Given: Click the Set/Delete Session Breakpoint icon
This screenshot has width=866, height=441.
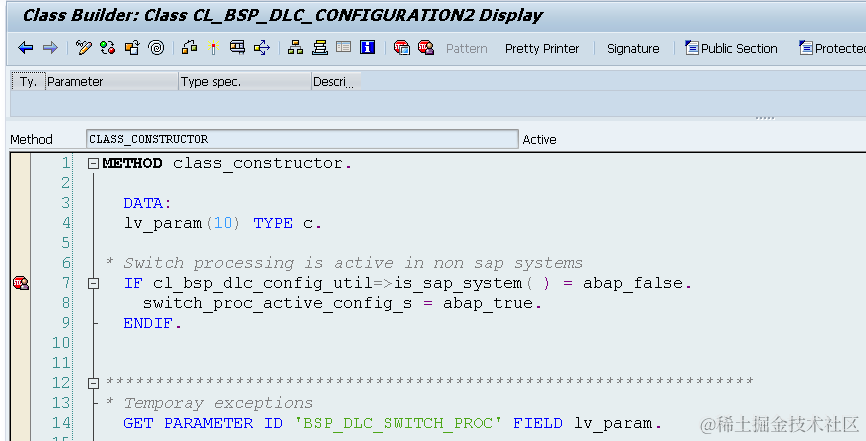Looking at the screenshot, I should click(402, 48).
